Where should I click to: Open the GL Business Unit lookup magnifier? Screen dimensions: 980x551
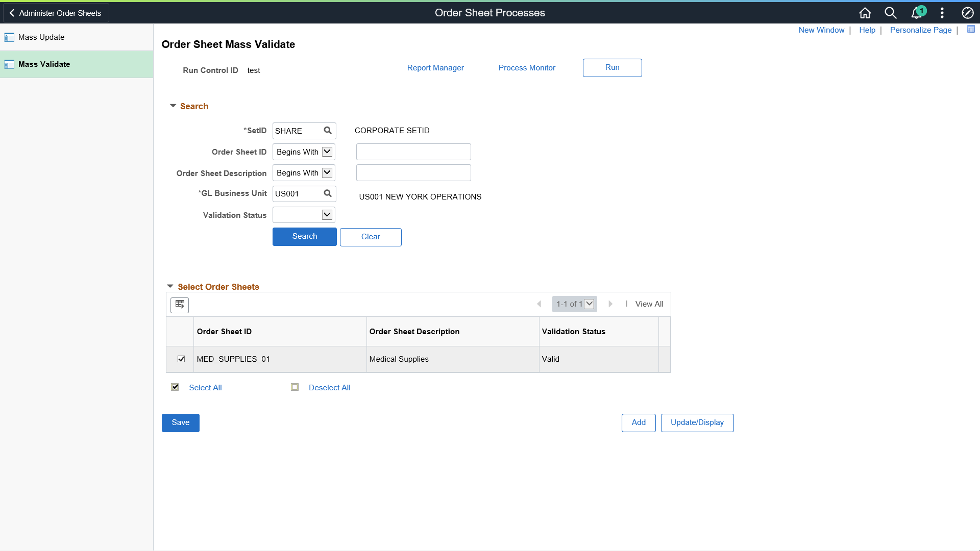[x=328, y=193]
